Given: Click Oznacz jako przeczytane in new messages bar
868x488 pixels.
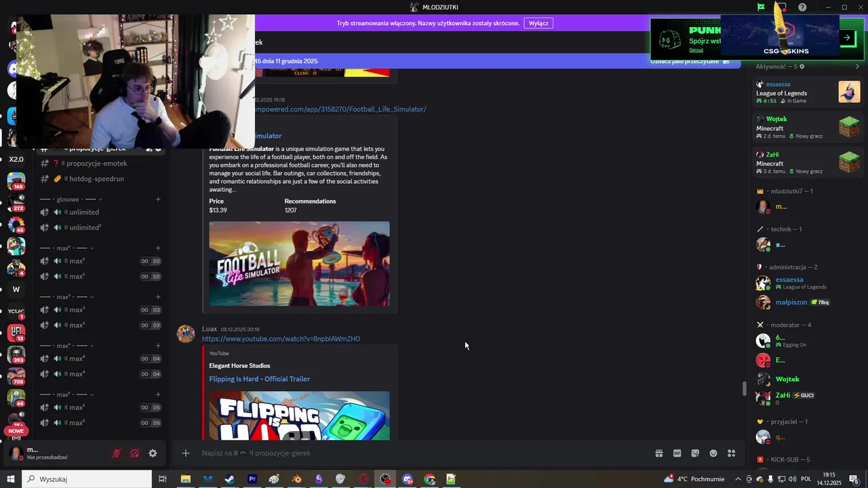Looking at the screenshot, I should [690, 61].
